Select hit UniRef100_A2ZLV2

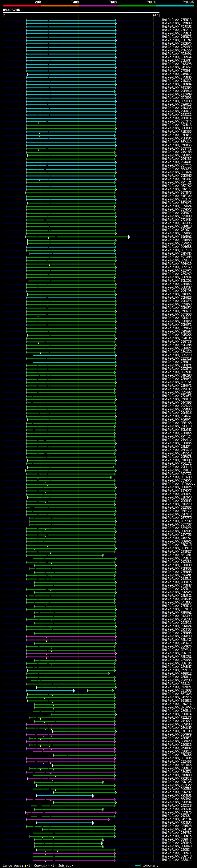coord(177,785)
